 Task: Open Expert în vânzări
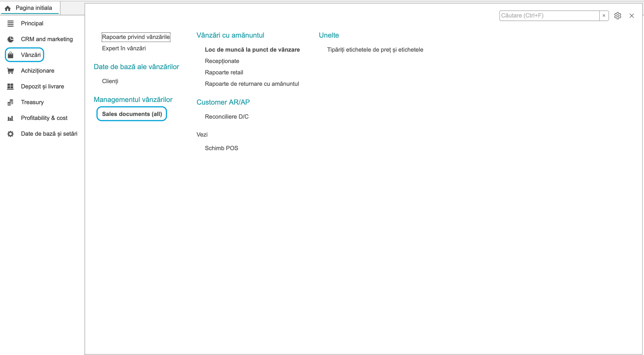click(124, 48)
